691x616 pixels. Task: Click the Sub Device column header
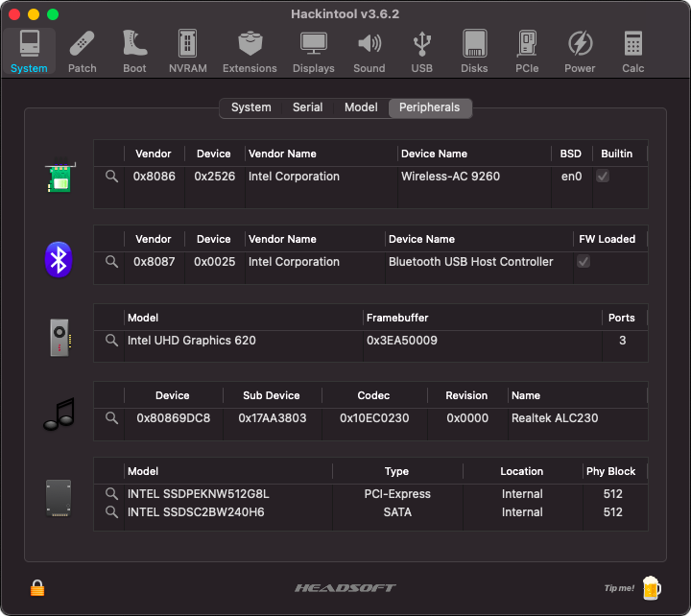pos(272,395)
